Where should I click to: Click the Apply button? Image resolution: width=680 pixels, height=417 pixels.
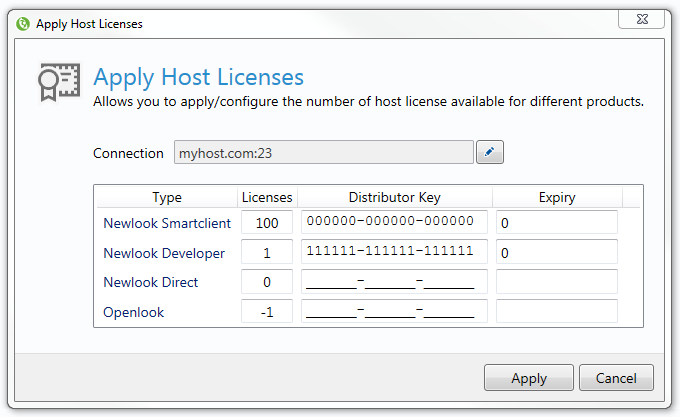click(x=529, y=378)
